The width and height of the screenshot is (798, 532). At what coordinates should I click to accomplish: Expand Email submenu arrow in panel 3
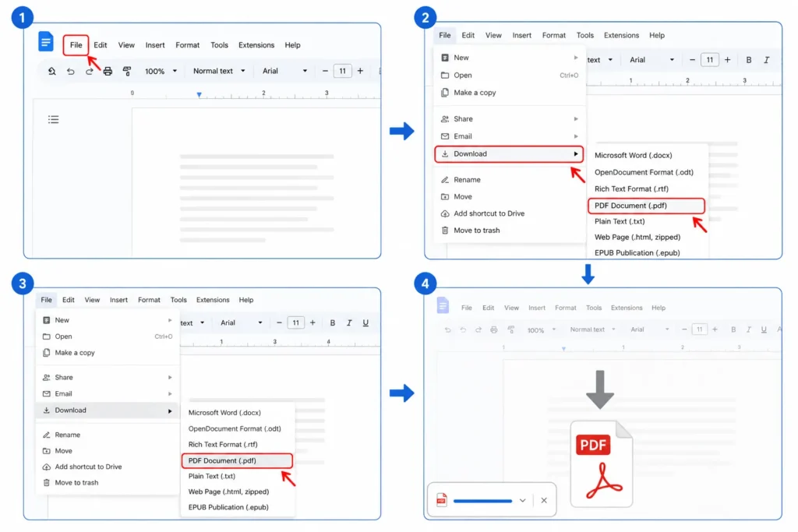click(170, 394)
